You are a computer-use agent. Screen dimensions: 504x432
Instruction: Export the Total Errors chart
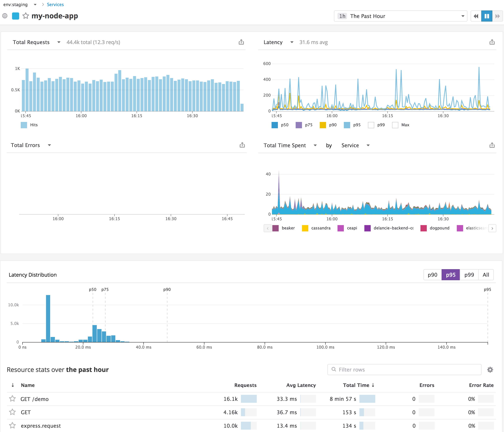tap(242, 145)
